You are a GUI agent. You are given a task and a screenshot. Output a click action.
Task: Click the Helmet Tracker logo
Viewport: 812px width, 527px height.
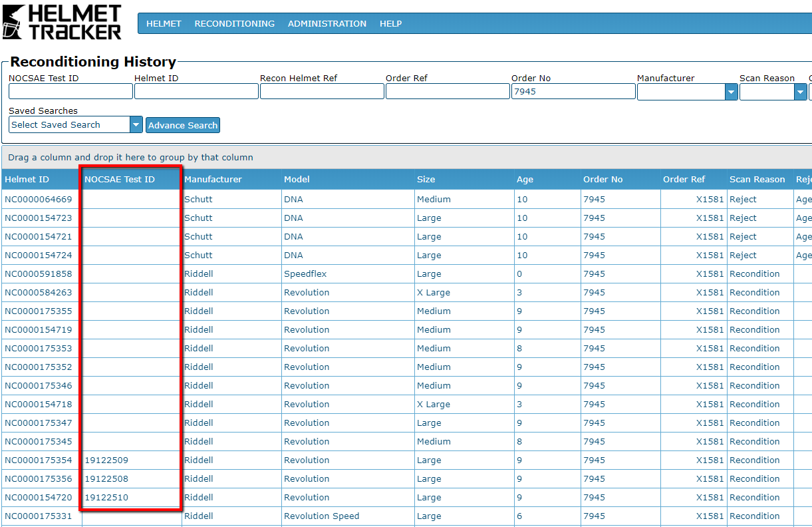[63, 23]
